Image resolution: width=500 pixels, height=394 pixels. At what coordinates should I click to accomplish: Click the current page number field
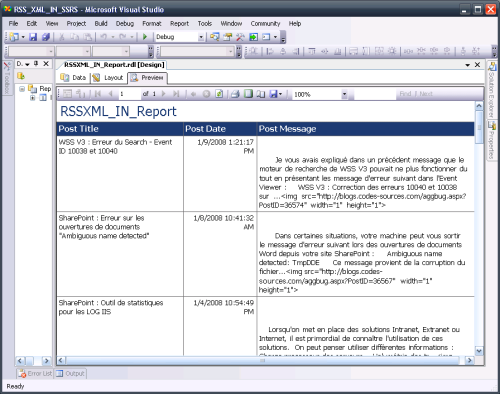point(129,94)
